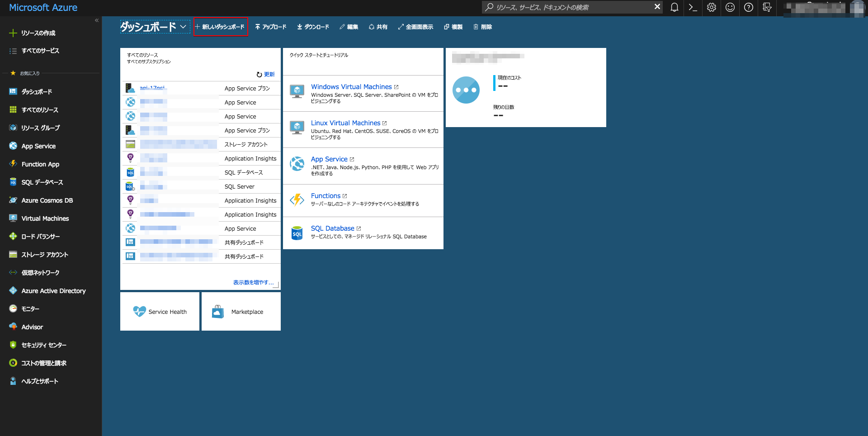The width and height of the screenshot is (868, 436).
Task: Click Cost Management and Billing icon
Action: (x=13, y=363)
